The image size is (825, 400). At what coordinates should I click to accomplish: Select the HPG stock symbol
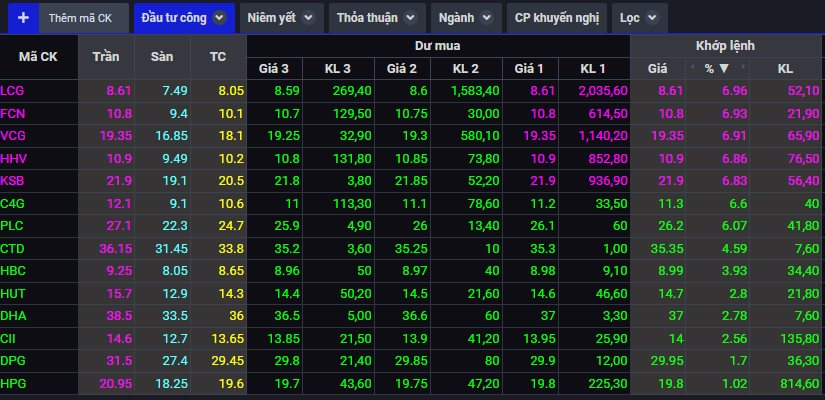click(13, 383)
